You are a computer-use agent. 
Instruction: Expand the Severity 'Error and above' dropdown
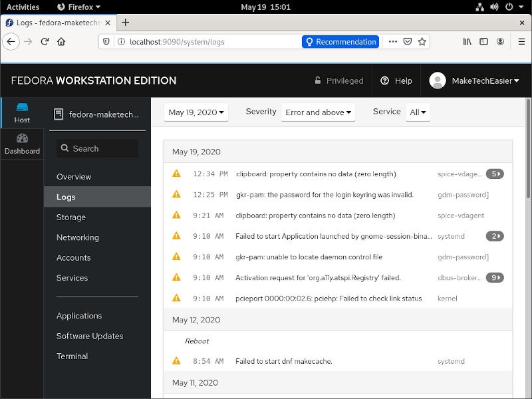click(318, 112)
